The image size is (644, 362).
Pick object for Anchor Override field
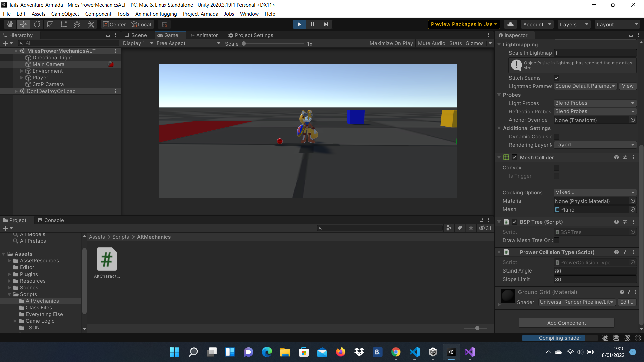click(x=633, y=120)
